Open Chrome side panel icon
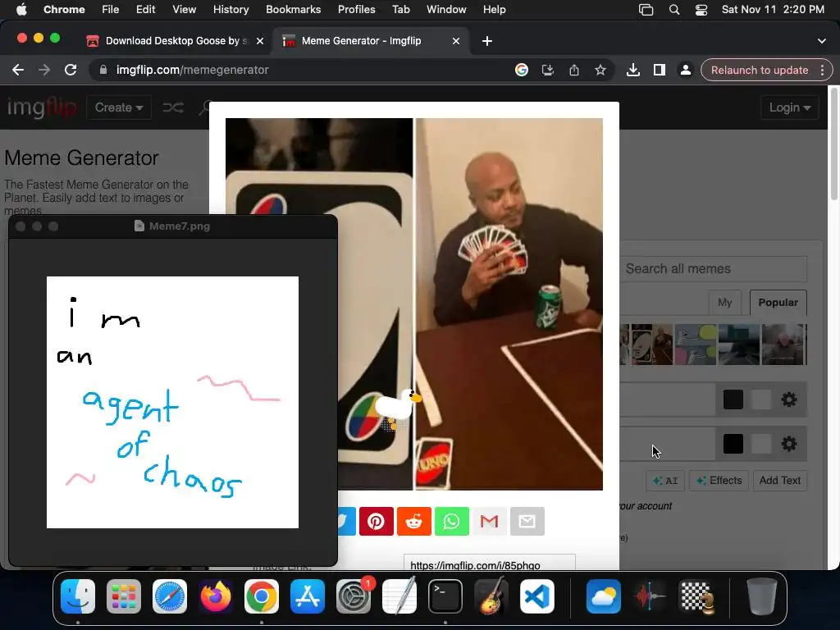 coord(659,70)
